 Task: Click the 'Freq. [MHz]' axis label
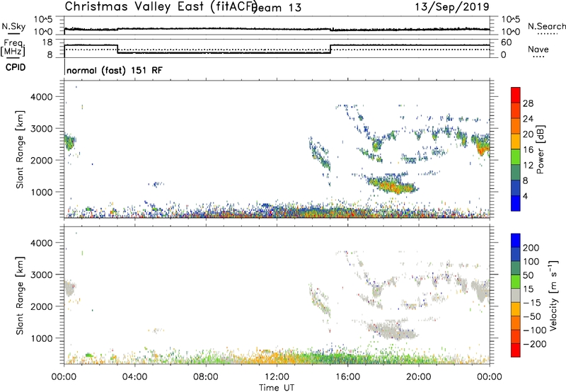click(x=13, y=47)
